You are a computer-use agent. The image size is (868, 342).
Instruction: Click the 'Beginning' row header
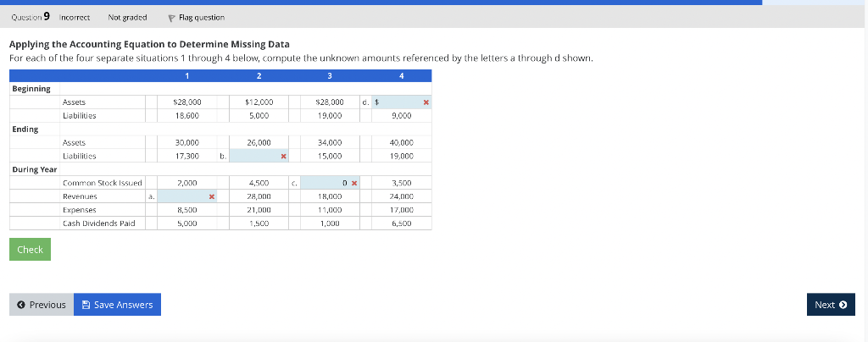[31, 88]
